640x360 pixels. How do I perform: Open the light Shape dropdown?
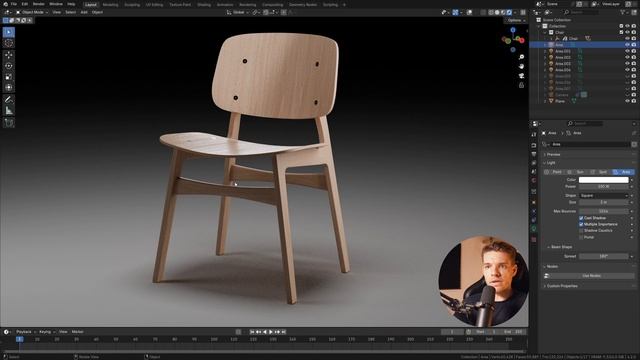tap(604, 196)
